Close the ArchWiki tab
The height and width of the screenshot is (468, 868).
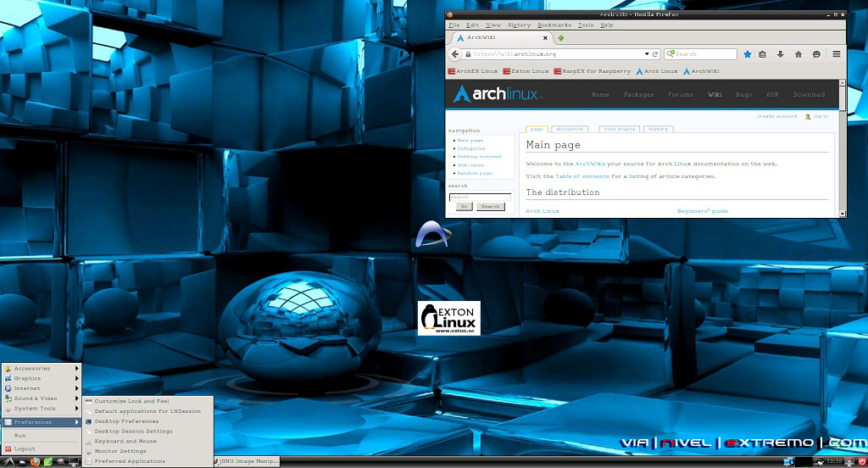click(x=545, y=38)
